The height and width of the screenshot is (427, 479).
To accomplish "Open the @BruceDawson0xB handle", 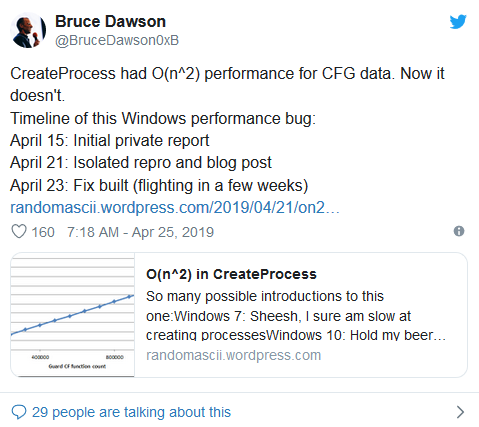I will point(117,40).
